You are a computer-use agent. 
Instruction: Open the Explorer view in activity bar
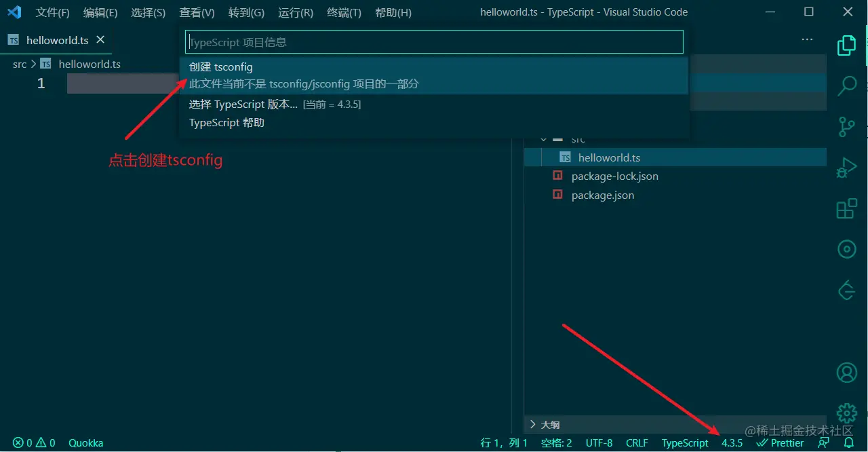(846, 45)
